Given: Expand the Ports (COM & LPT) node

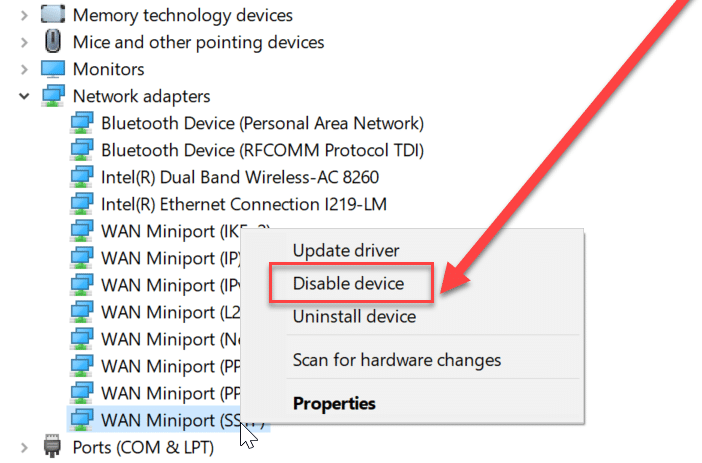Looking at the screenshot, I should pyautogui.click(x=22, y=447).
